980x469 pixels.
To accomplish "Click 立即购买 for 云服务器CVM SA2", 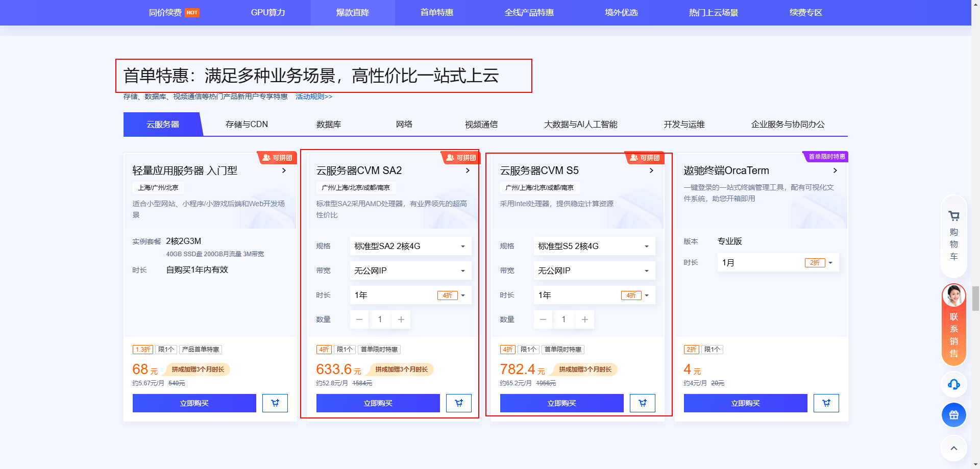I will tap(378, 403).
